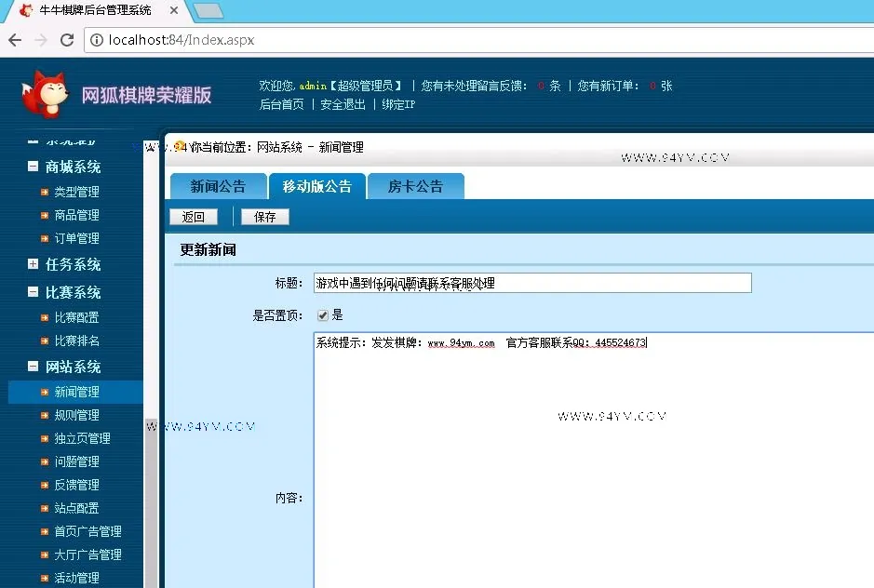
Task: Switch to the 新闻公告 tab
Action: 218,186
